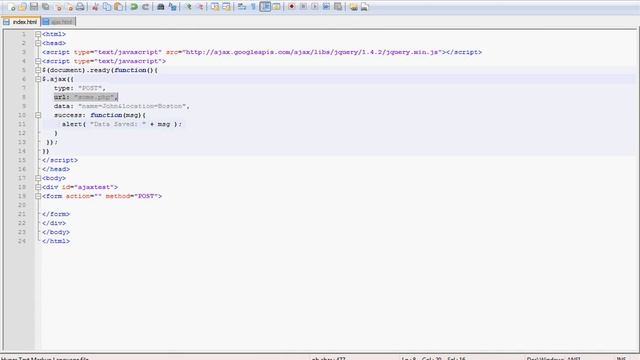Play back the recorded macro
This screenshot has width=640, height=360.
tap(315, 7)
